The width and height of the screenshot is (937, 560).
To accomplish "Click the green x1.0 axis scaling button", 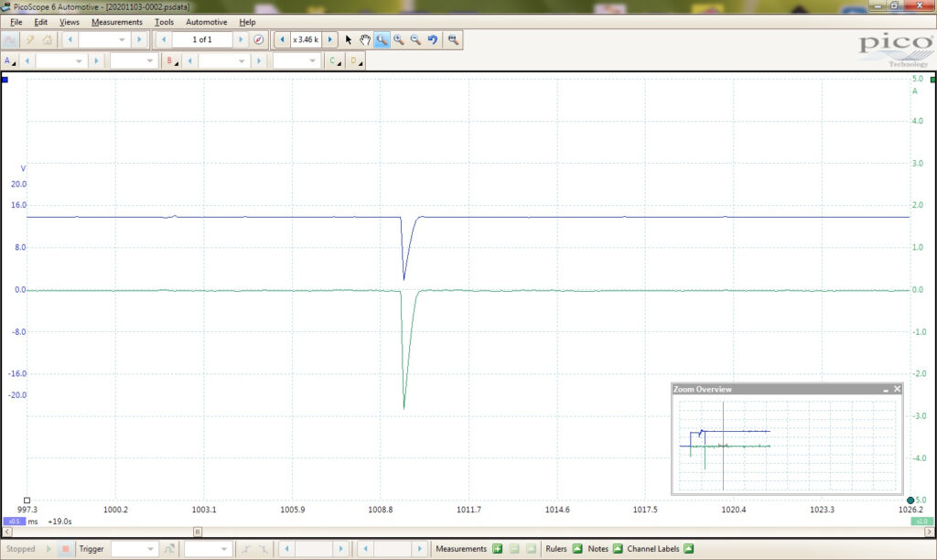I will tap(921, 522).
